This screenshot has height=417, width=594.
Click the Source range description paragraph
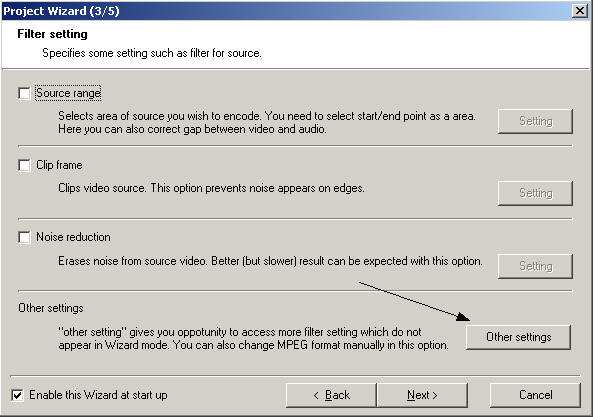267,122
